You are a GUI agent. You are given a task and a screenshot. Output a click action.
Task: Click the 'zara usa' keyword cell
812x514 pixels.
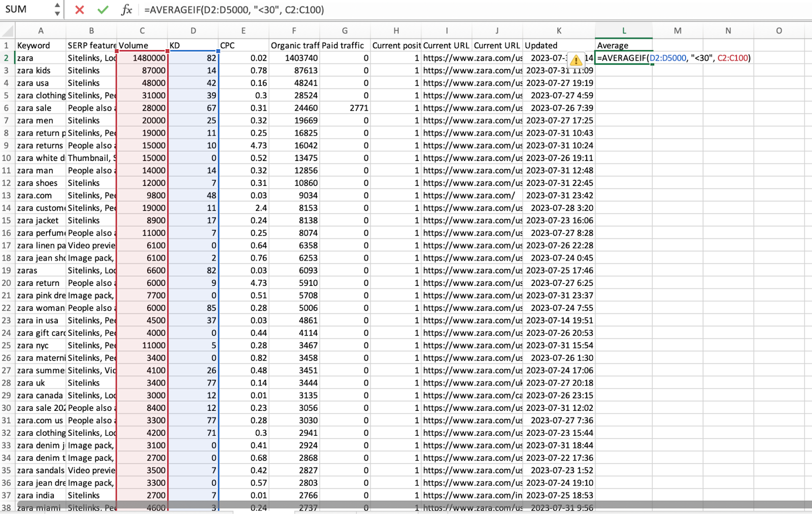point(41,83)
